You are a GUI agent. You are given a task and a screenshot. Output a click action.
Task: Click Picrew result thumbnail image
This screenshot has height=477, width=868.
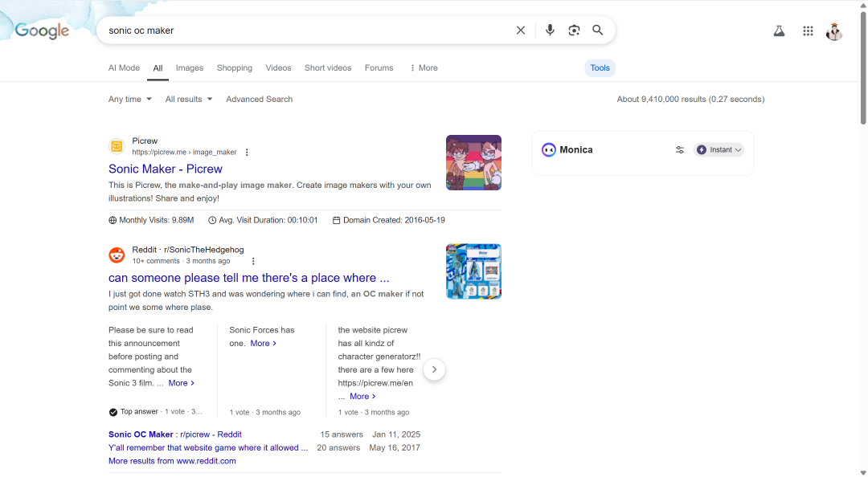tap(474, 163)
